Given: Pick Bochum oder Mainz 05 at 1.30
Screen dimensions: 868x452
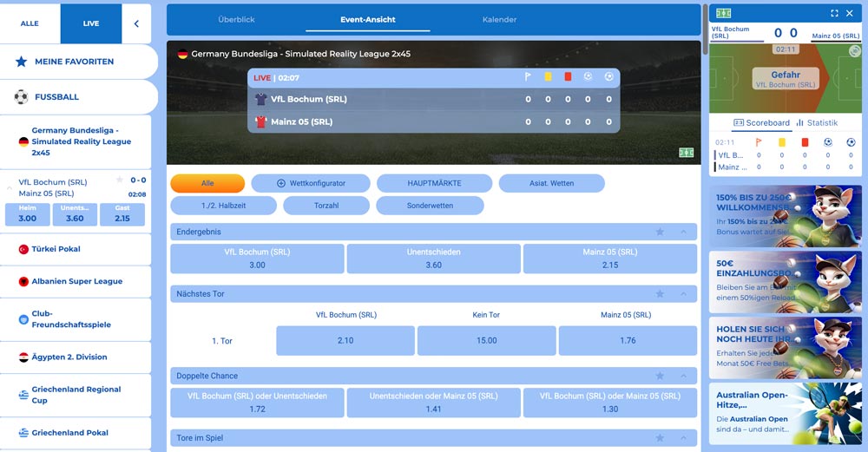Looking at the screenshot, I should tap(610, 403).
